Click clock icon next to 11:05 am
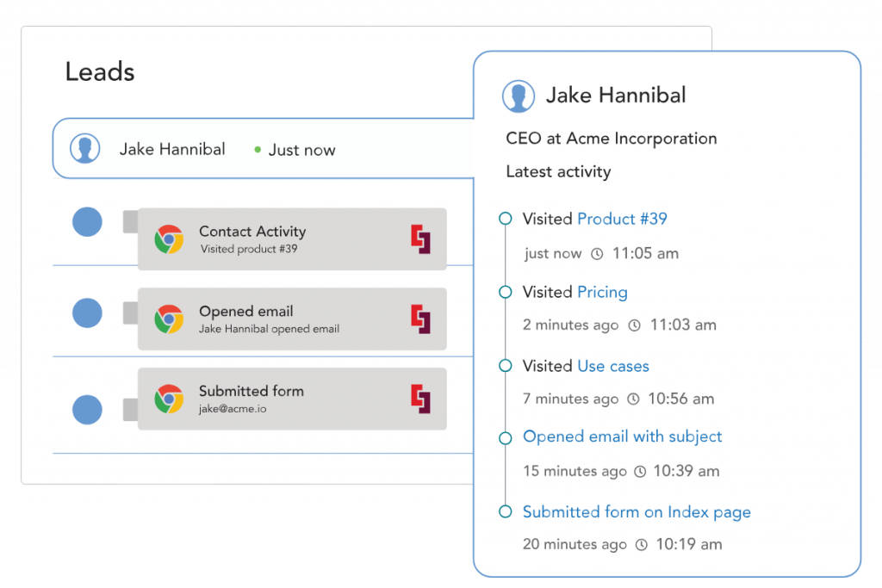Image resolution: width=882 pixels, height=588 pixels. click(597, 254)
